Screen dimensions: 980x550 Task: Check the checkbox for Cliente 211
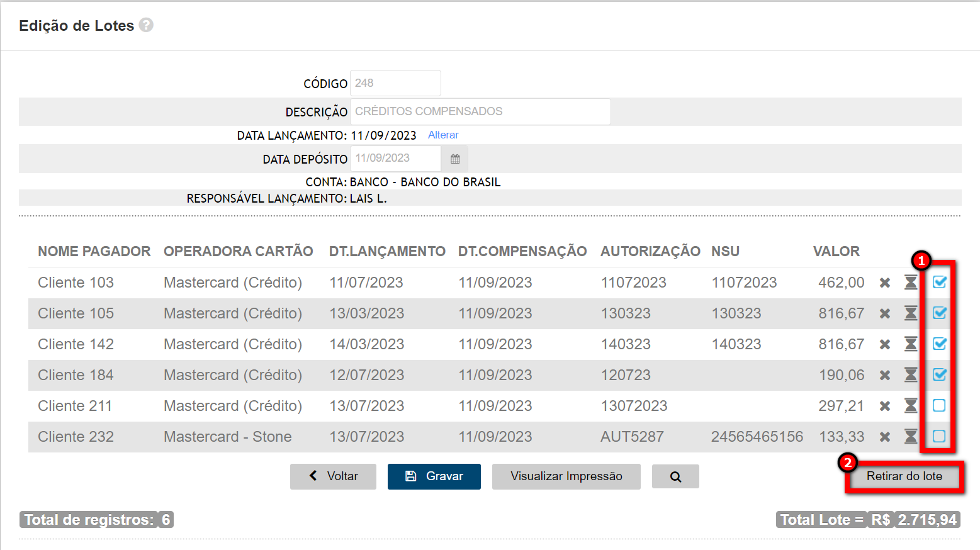point(939,405)
